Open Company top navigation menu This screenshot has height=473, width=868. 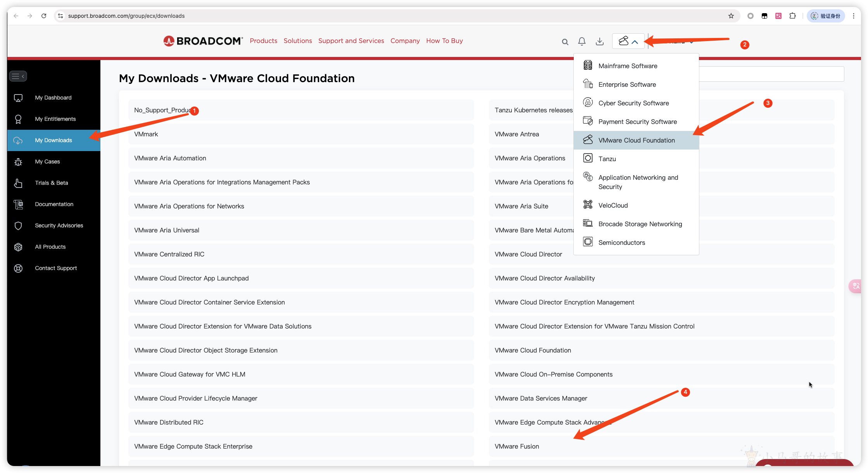(x=405, y=41)
